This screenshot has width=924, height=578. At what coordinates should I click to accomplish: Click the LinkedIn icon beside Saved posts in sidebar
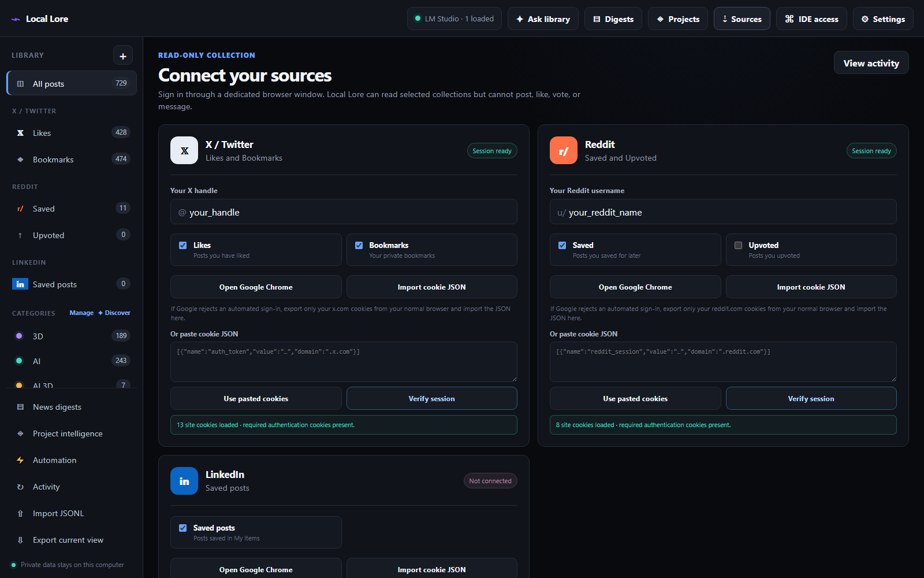20,284
